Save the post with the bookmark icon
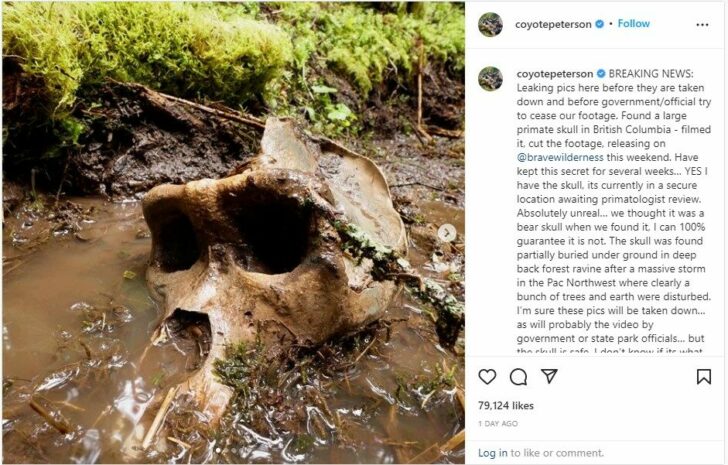Image resolution: width=728 pixels, height=465 pixels. pos(704,376)
